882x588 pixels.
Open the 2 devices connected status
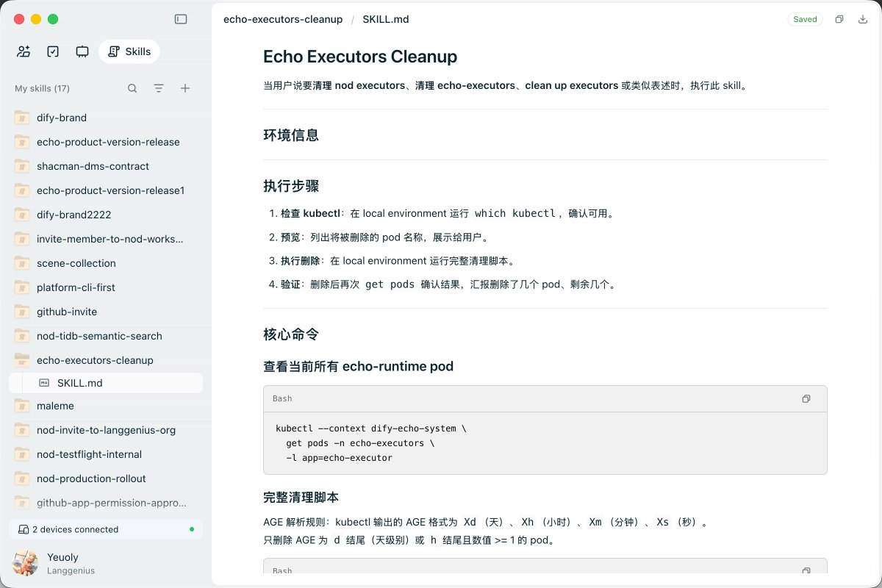106,529
